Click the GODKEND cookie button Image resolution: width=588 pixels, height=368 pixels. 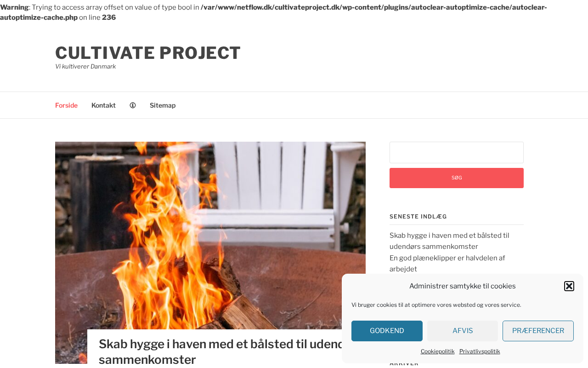pyautogui.click(x=387, y=331)
